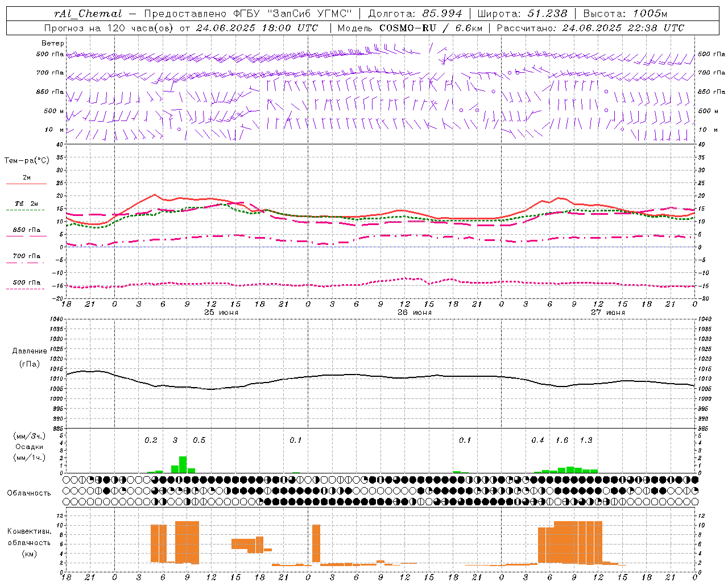Viewport: 728px width, 582px height.
Task: Click the 0.4 precipitation value
Action: tap(537, 440)
